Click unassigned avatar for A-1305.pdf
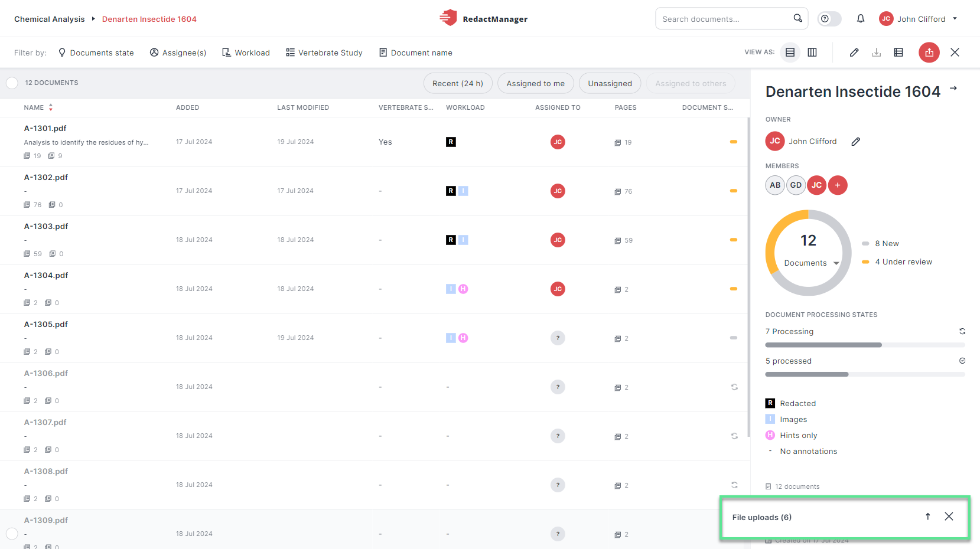 (558, 338)
